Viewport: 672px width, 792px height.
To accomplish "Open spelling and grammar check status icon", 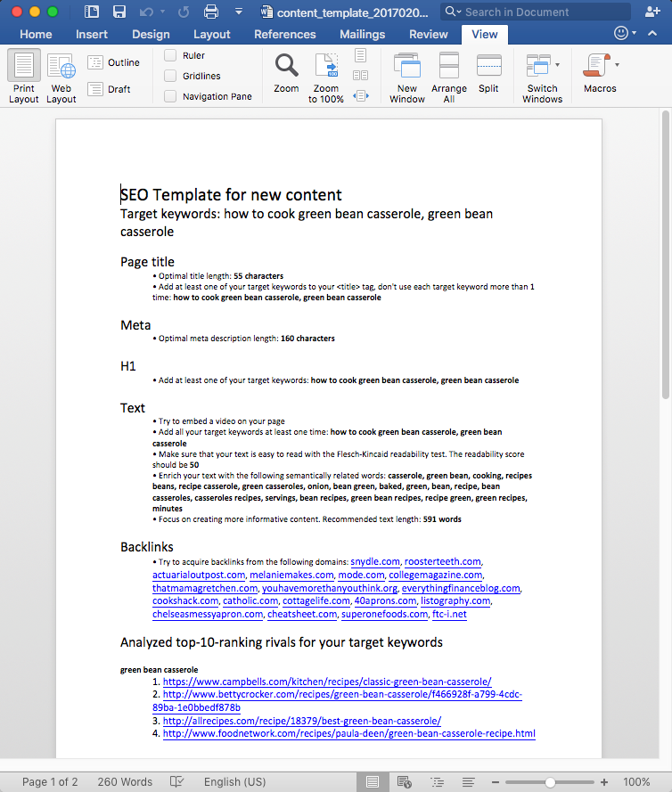I will [176, 781].
